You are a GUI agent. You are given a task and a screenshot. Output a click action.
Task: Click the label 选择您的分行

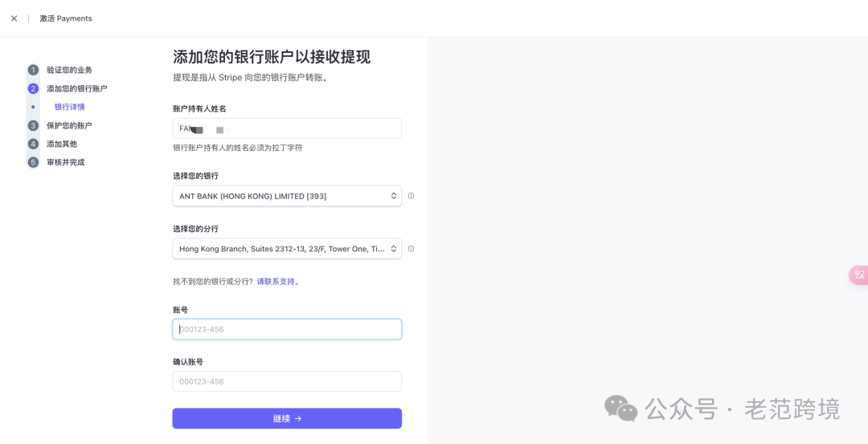196,229
